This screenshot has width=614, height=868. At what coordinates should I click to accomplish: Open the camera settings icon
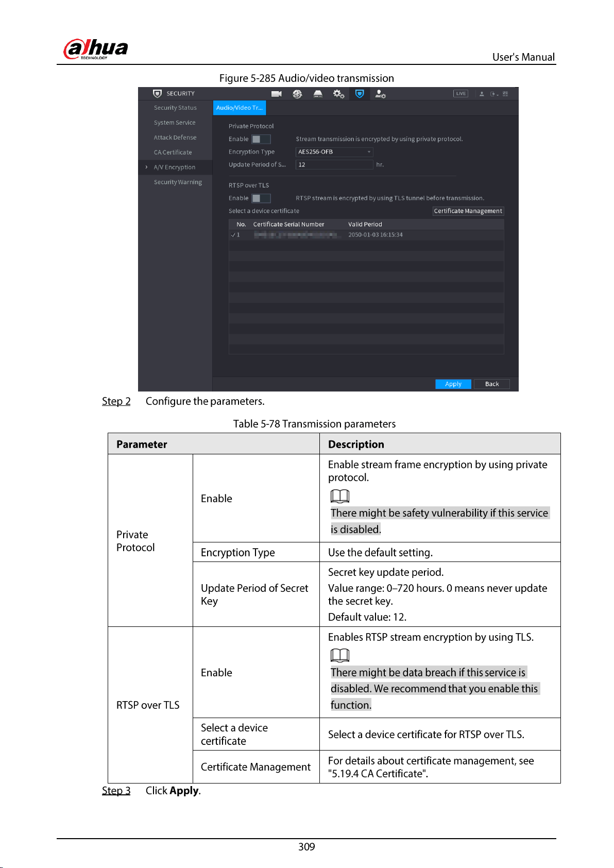277,94
